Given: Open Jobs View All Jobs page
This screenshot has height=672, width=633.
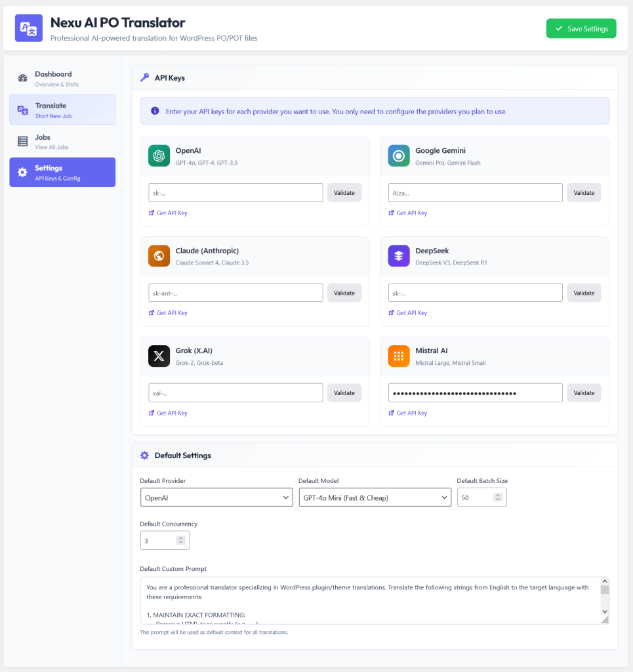Looking at the screenshot, I should coord(62,142).
